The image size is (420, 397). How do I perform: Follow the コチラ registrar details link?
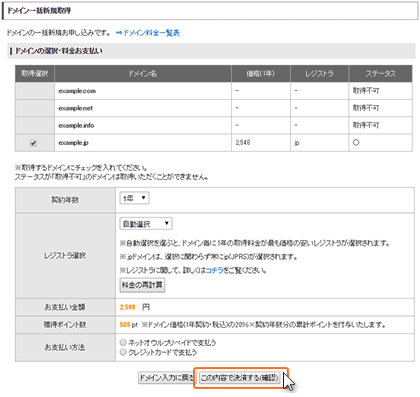[214, 270]
